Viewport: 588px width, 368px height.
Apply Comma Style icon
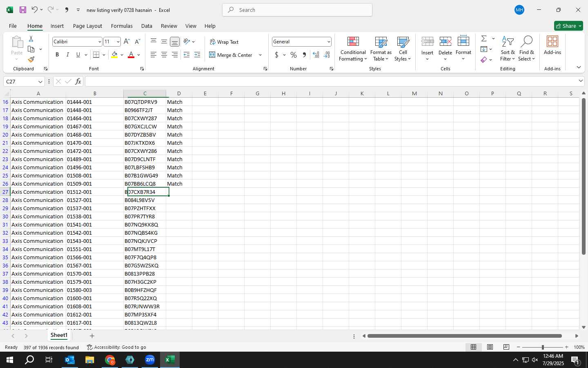pyautogui.click(x=304, y=55)
